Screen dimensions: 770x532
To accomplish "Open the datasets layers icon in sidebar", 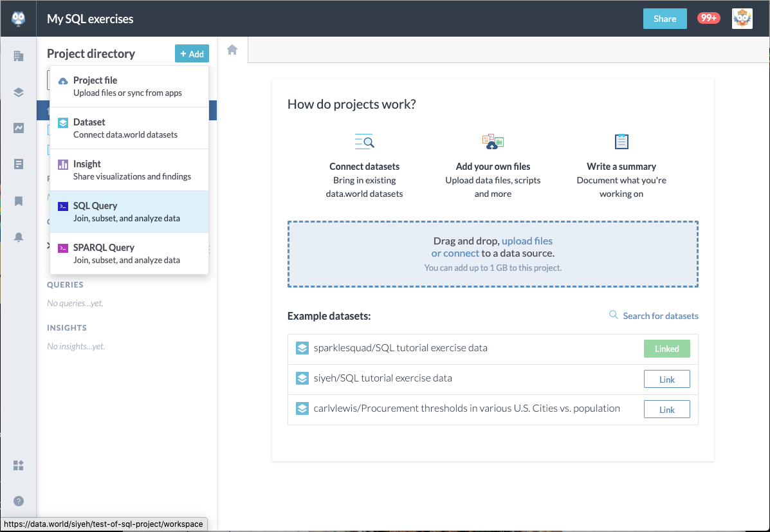I will coord(19,93).
